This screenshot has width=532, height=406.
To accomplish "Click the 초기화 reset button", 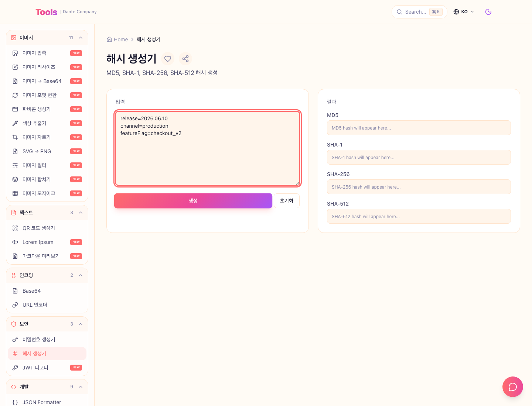I will coord(287,201).
